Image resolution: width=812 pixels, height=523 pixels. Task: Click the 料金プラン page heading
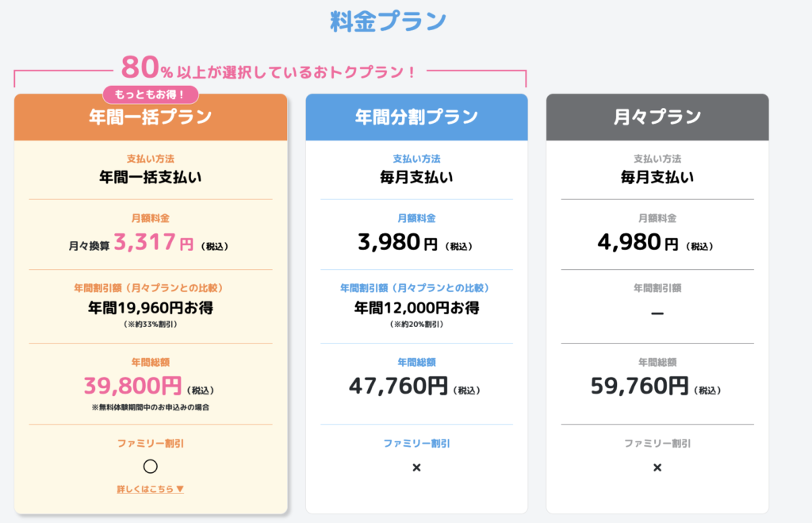[x=388, y=21]
